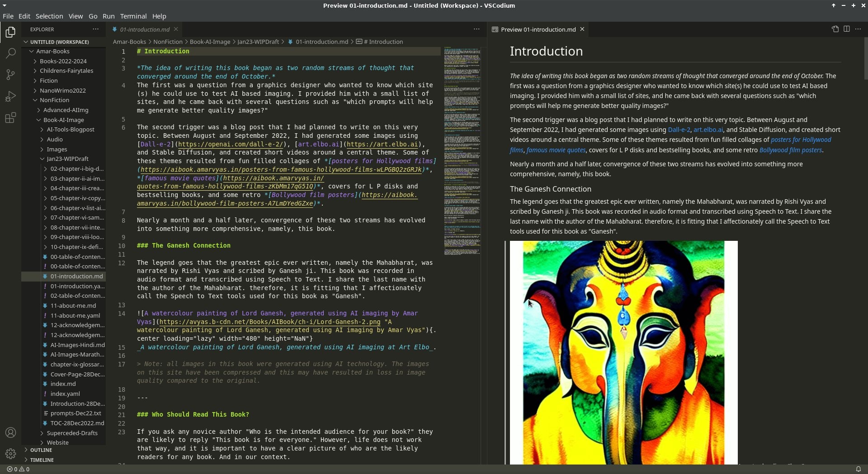The width and height of the screenshot is (868, 474).
Task: Click the NonFiction breadcrumb
Action: pos(168,42)
